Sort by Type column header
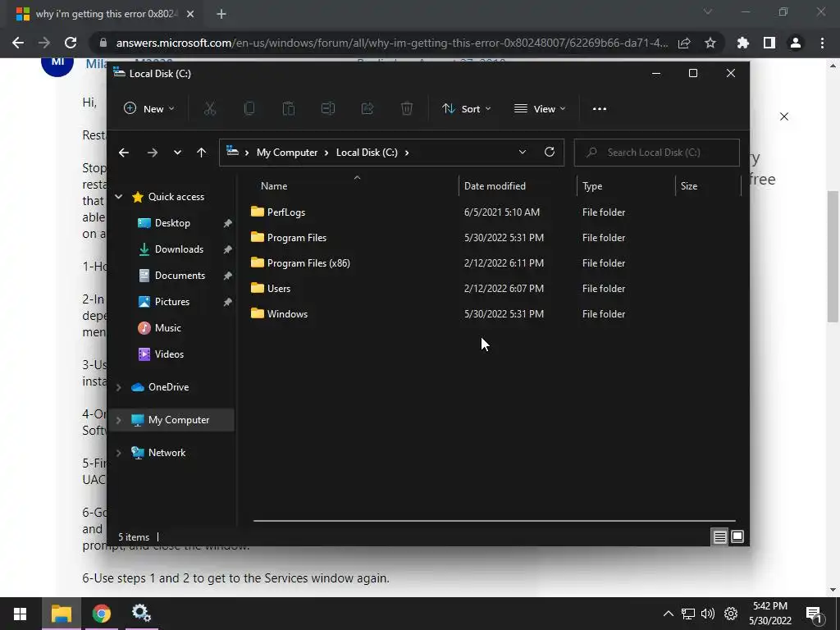840x630 pixels. point(626,186)
